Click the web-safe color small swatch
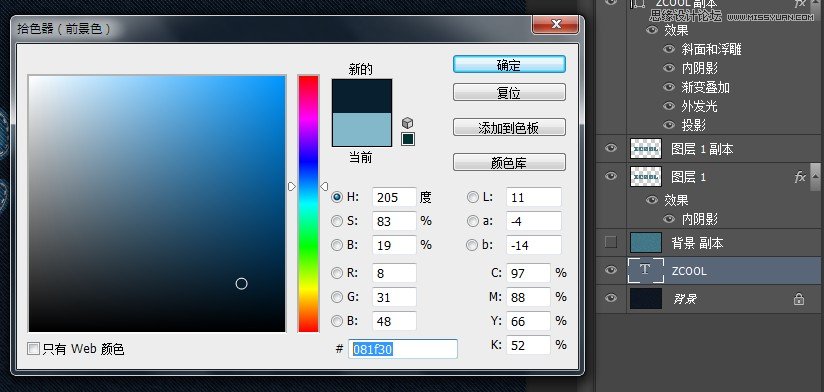 coord(408,139)
